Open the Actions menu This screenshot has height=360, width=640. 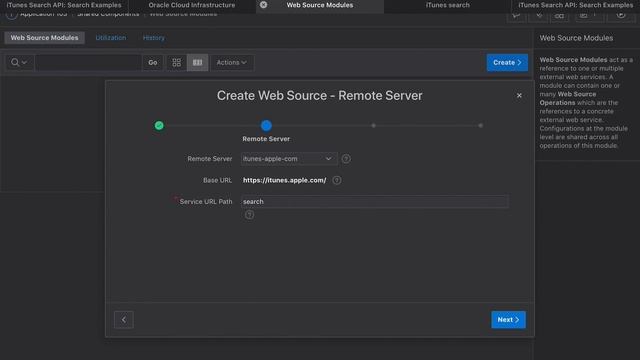coord(231,62)
